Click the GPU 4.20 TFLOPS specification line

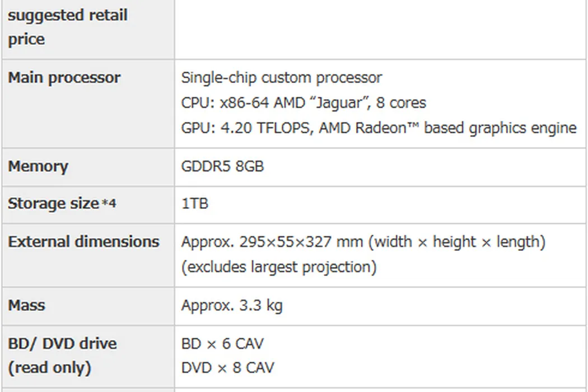coord(379,128)
